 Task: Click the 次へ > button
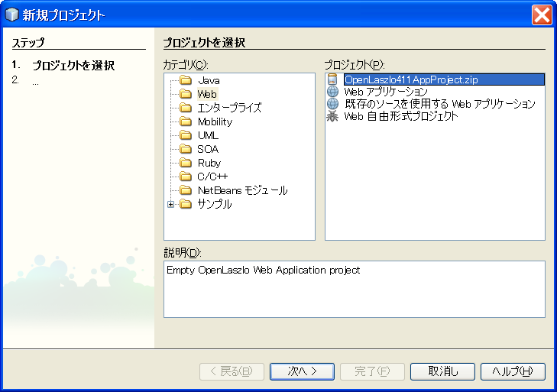pyautogui.click(x=302, y=371)
